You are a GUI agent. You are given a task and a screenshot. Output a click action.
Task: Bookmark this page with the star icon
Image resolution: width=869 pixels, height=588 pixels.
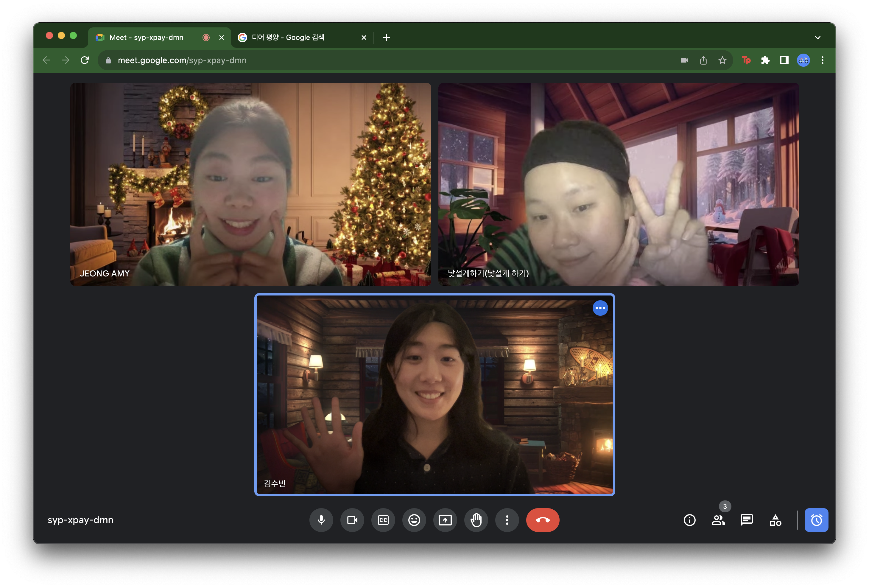coord(722,60)
